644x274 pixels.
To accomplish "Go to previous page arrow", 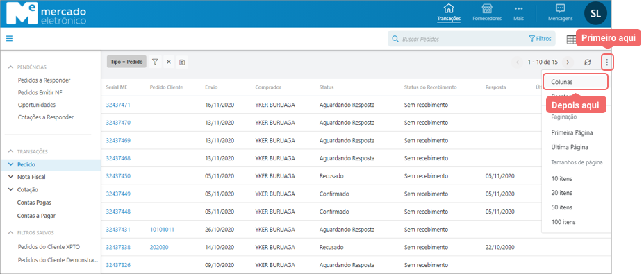I will [x=518, y=62].
